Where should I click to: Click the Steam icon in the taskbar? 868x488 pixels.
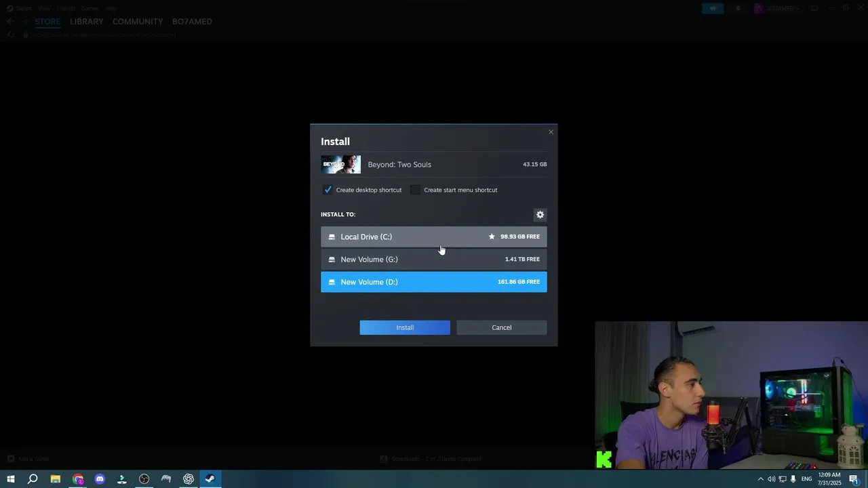tap(210, 479)
